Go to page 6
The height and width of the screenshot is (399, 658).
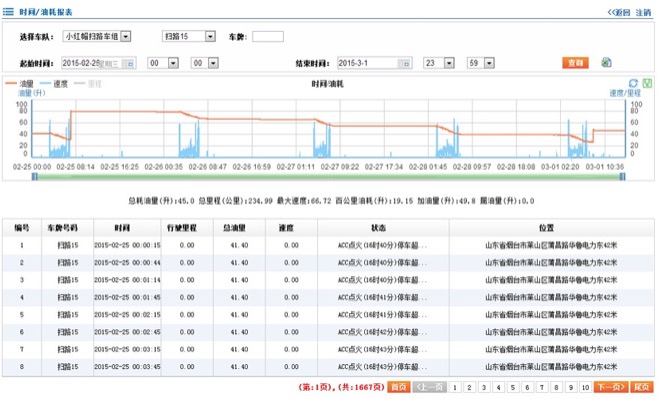[527, 387]
